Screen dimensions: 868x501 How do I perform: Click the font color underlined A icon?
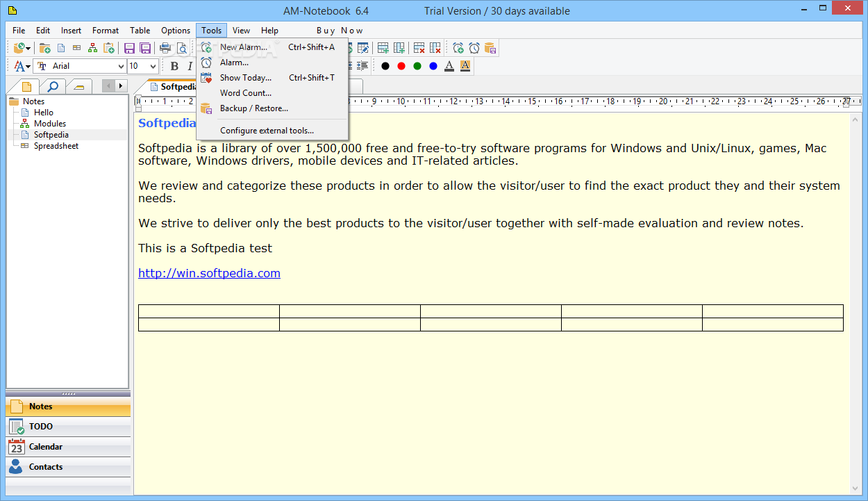click(x=449, y=66)
